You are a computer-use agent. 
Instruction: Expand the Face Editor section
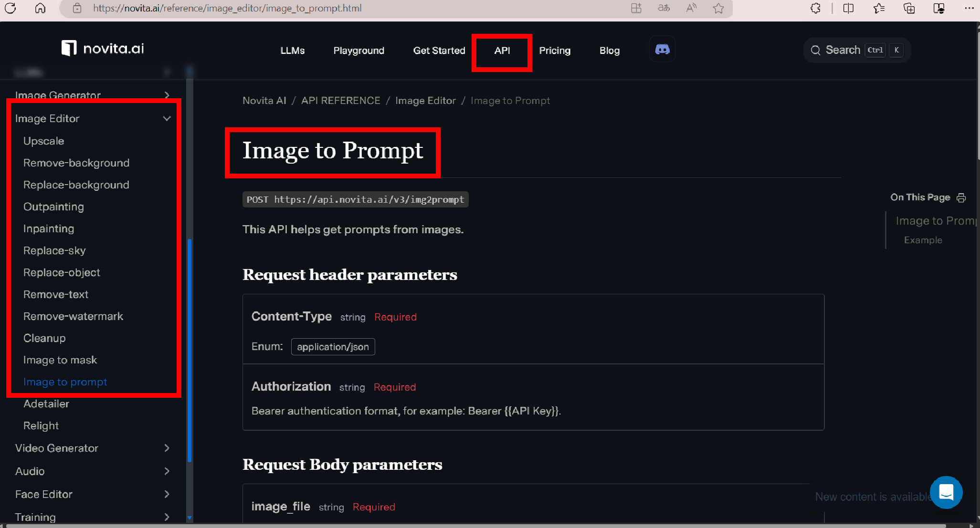[167, 494]
